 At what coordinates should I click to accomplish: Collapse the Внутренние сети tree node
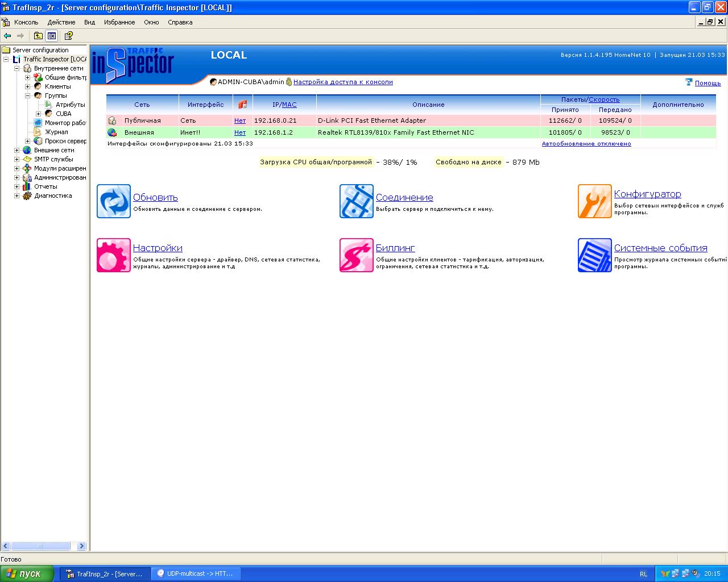click(x=16, y=68)
